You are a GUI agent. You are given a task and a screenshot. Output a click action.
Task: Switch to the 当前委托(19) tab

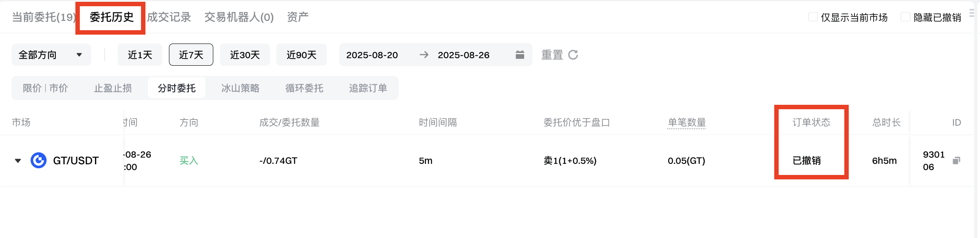[x=43, y=17]
